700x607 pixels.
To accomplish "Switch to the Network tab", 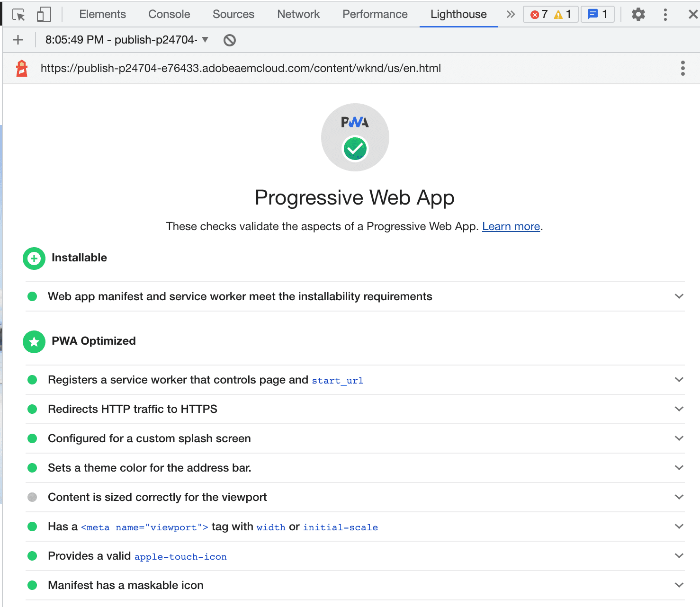I will 298,15.
